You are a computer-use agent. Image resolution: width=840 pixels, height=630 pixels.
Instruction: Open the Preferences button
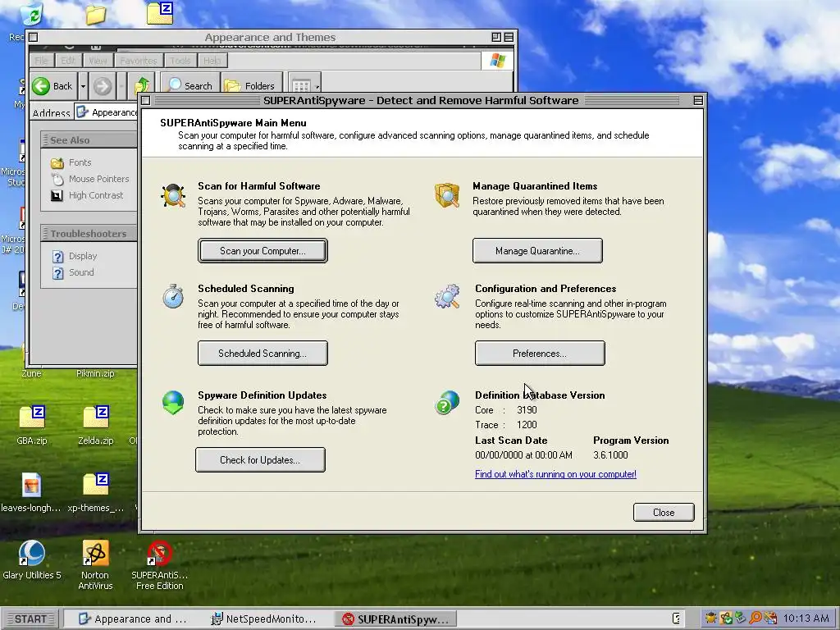point(540,353)
